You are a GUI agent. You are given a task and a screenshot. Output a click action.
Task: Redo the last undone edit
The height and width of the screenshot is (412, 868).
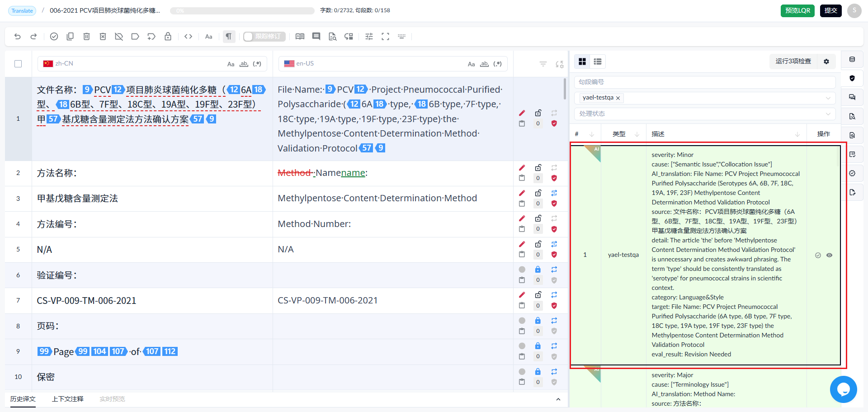[x=33, y=37]
